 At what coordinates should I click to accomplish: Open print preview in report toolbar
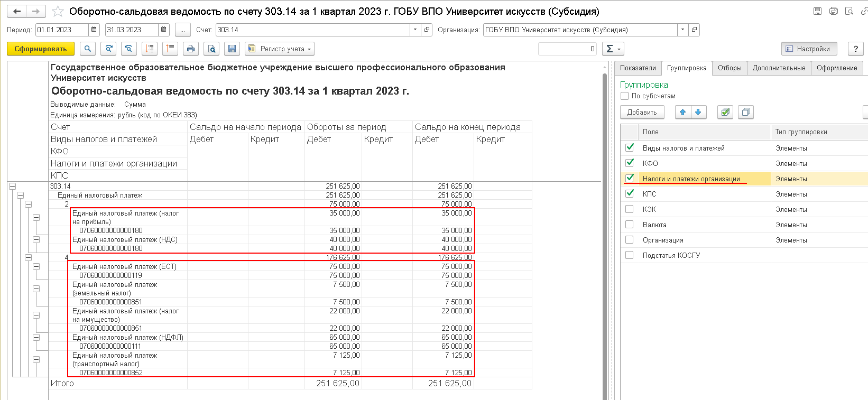tap(211, 49)
